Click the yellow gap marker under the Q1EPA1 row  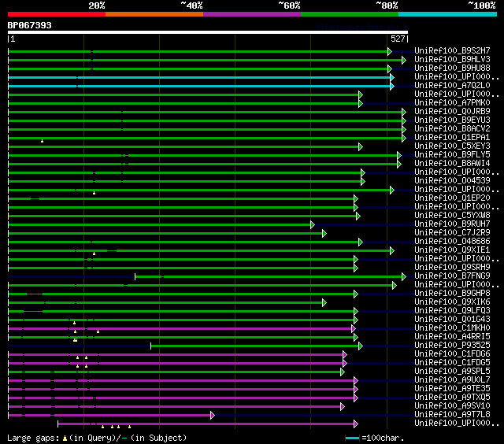pyautogui.click(x=42, y=141)
